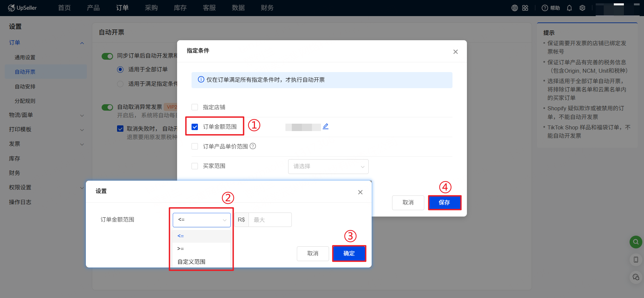Screen dimensions: 644x298
Task: Click the blue 确定 button
Action: click(x=349, y=253)
